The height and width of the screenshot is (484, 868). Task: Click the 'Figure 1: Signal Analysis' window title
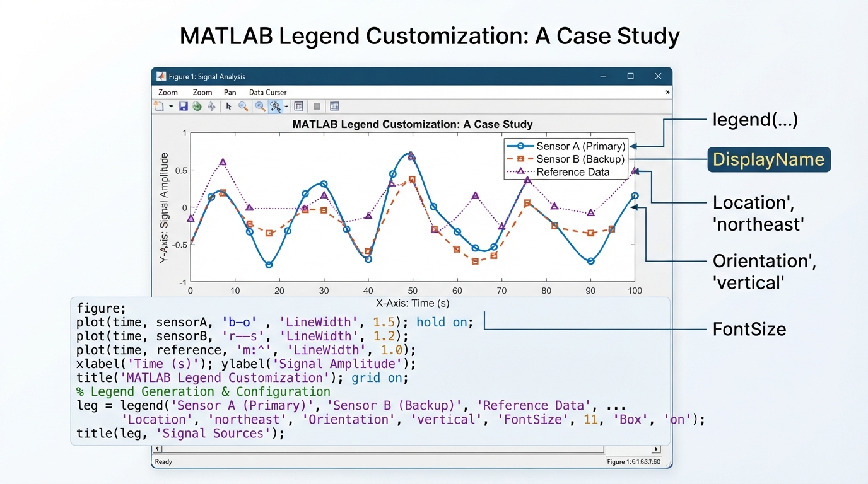coord(207,76)
